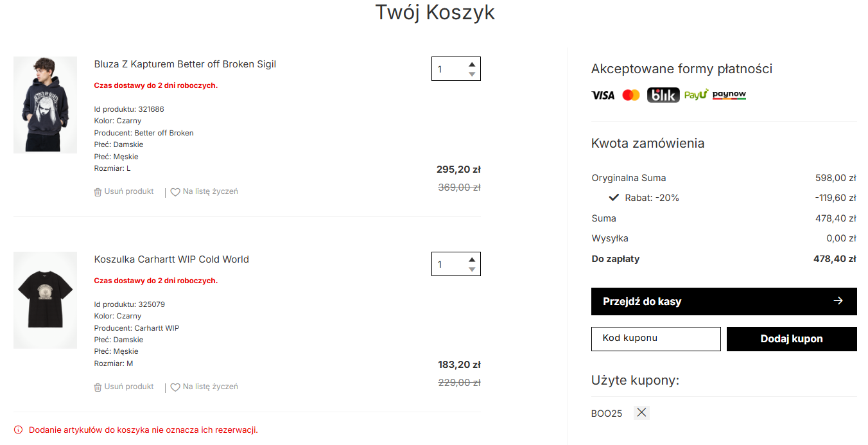This screenshot has width=868, height=445.
Task: Focus the Kod kuponu input field
Action: pyautogui.click(x=655, y=339)
